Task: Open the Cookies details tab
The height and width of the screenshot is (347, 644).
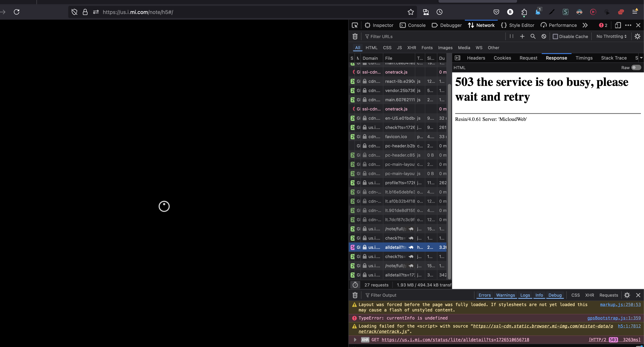Action: point(502,58)
